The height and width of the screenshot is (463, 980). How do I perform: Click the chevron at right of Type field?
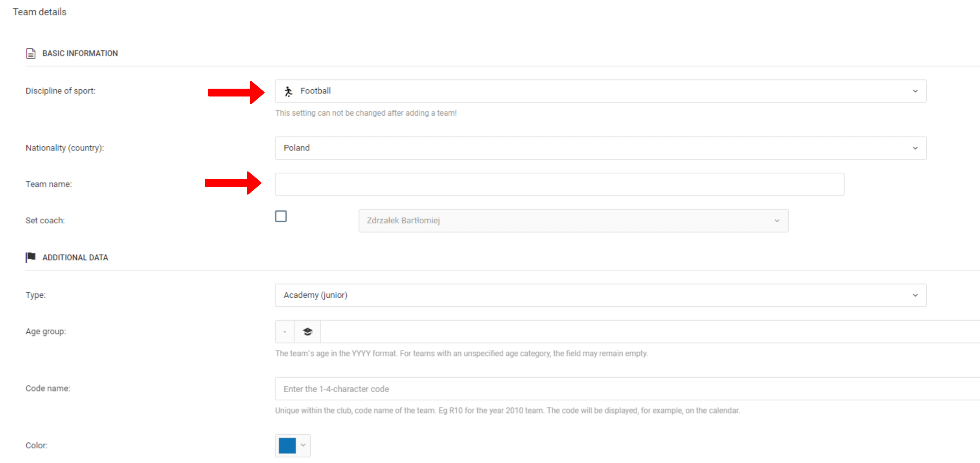915,295
